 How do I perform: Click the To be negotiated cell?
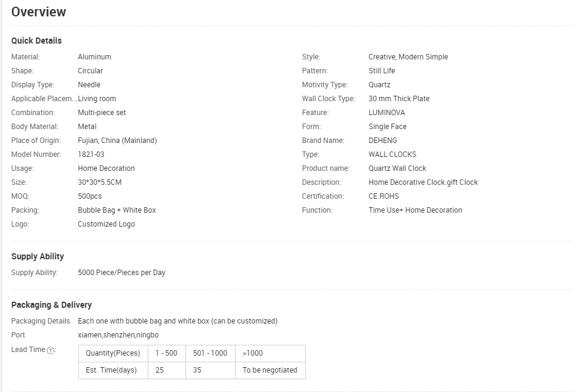tap(270, 370)
